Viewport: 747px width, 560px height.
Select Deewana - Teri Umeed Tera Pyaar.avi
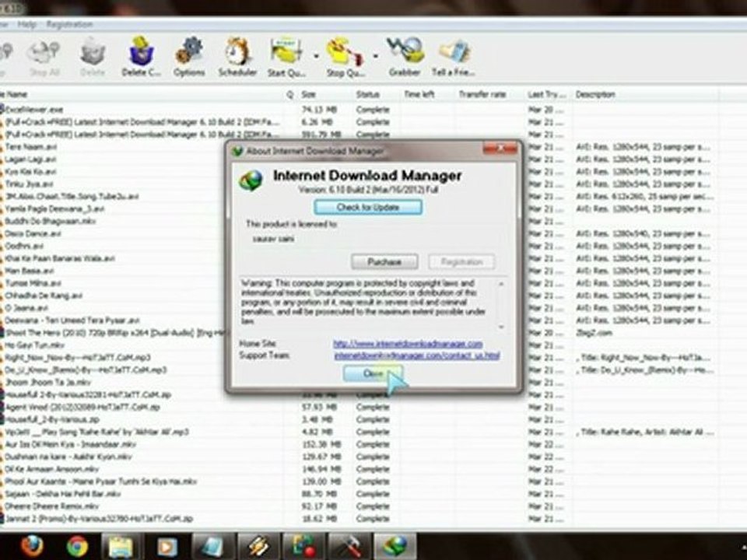coord(72,320)
